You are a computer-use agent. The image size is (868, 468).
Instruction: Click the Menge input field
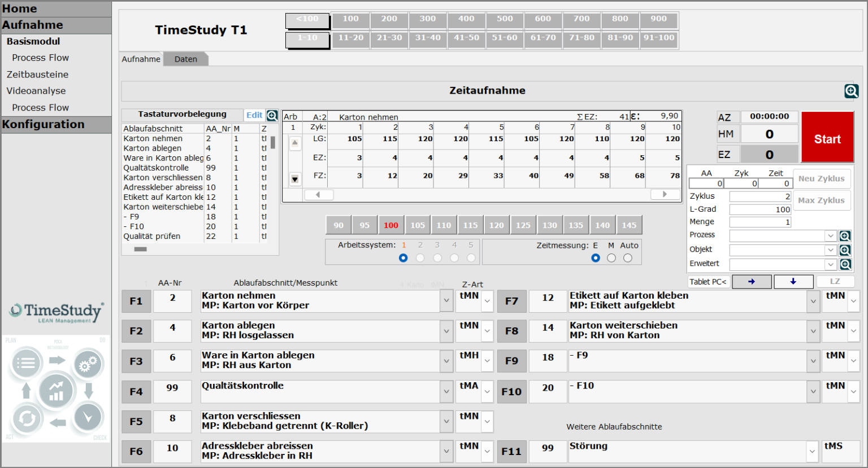coord(760,222)
